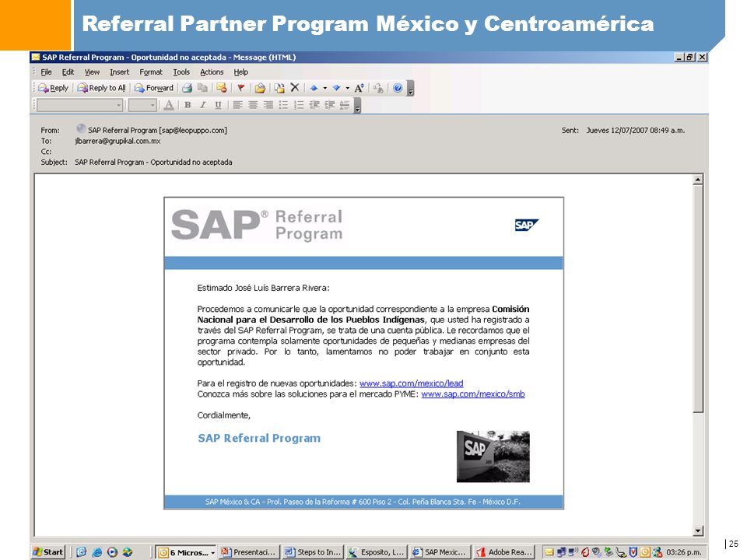Switch to Esposito, L... taskbar window

point(376,552)
